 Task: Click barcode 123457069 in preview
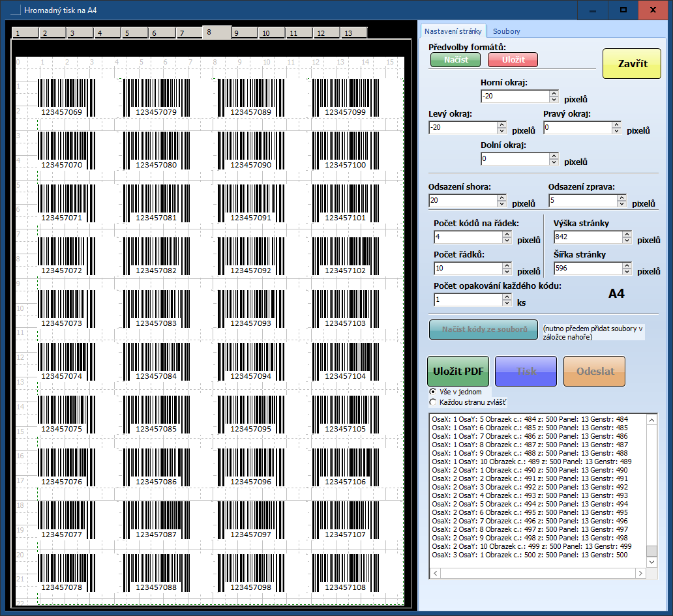click(67, 98)
